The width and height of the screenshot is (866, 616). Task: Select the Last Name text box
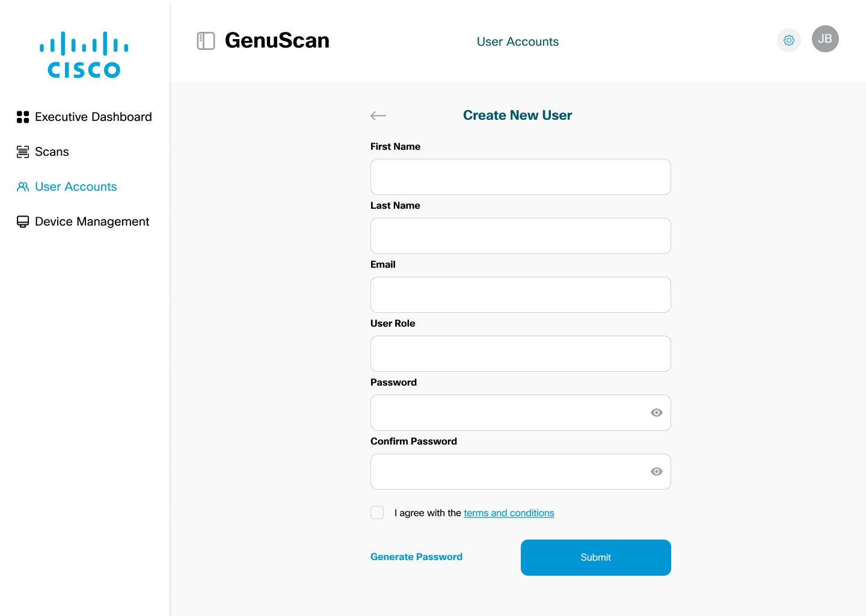(x=520, y=236)
